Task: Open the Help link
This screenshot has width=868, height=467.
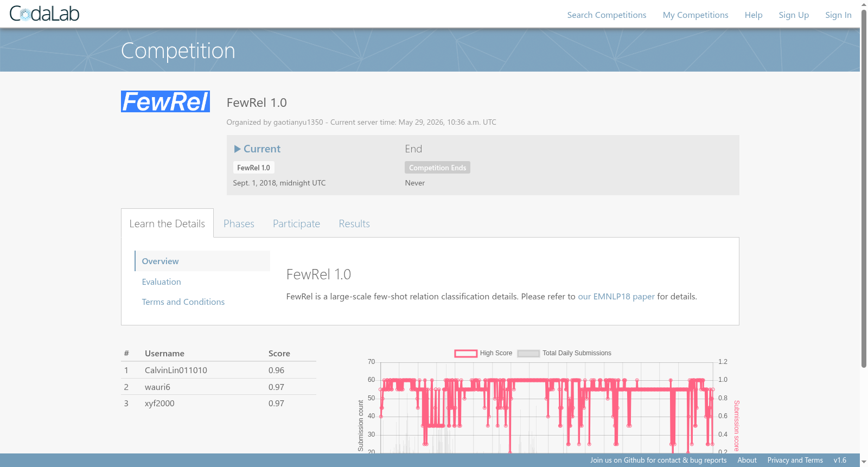Action: [754, 15]
